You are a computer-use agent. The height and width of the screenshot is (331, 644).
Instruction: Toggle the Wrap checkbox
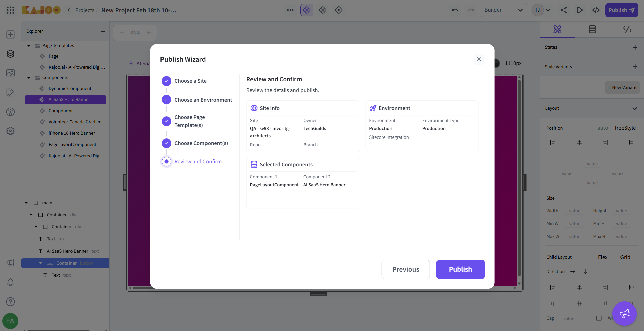pos(599,318)
